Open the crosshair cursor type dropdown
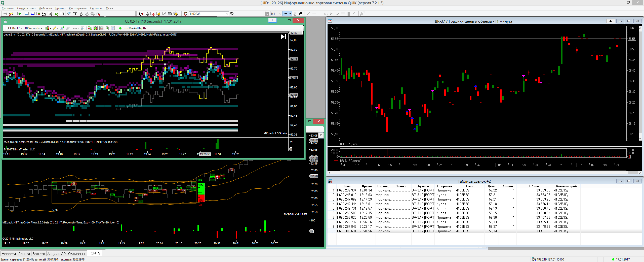 pyautogui.click(x=78, y=28)
